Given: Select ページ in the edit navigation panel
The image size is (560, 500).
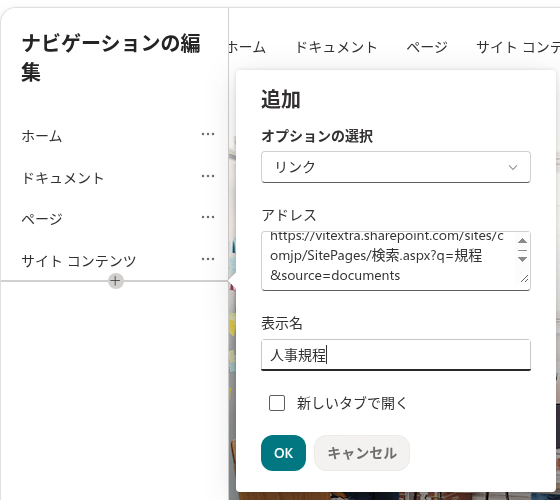Looking at the screenshot, I should click(42, 219).
